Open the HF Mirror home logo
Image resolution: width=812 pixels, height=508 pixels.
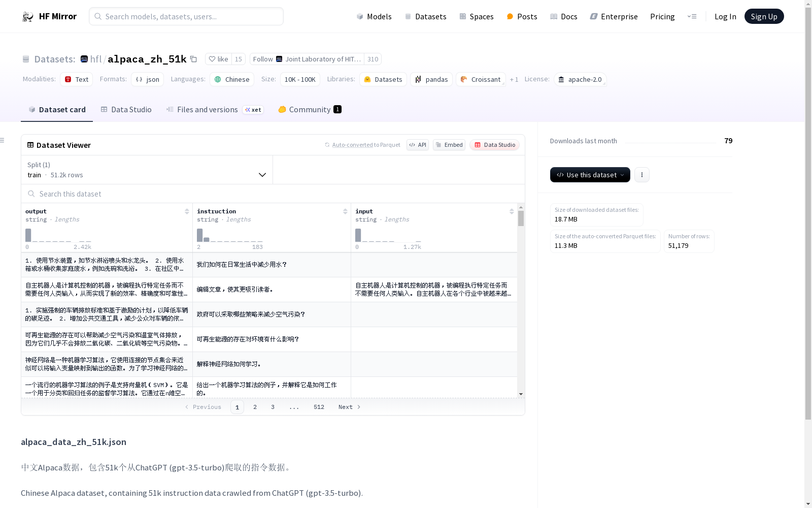49,16
